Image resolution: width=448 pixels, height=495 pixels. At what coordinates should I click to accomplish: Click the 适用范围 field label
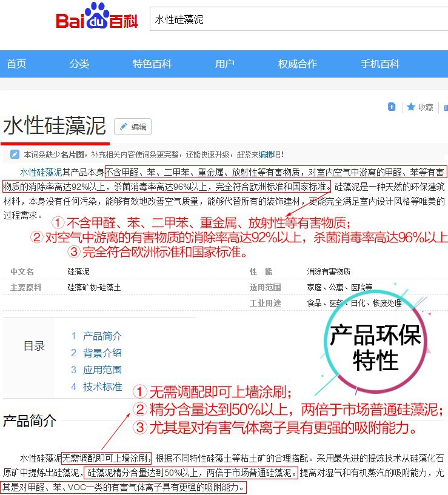pos(265,287)
